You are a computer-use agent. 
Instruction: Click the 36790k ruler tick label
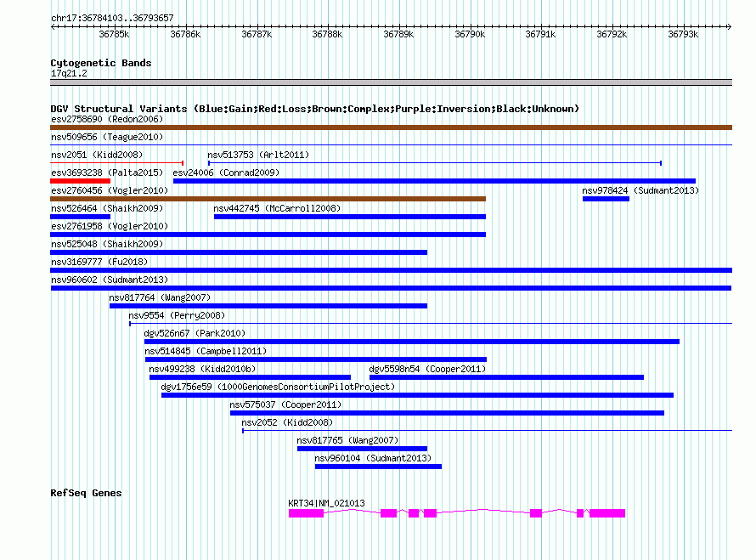pos(470,34)
